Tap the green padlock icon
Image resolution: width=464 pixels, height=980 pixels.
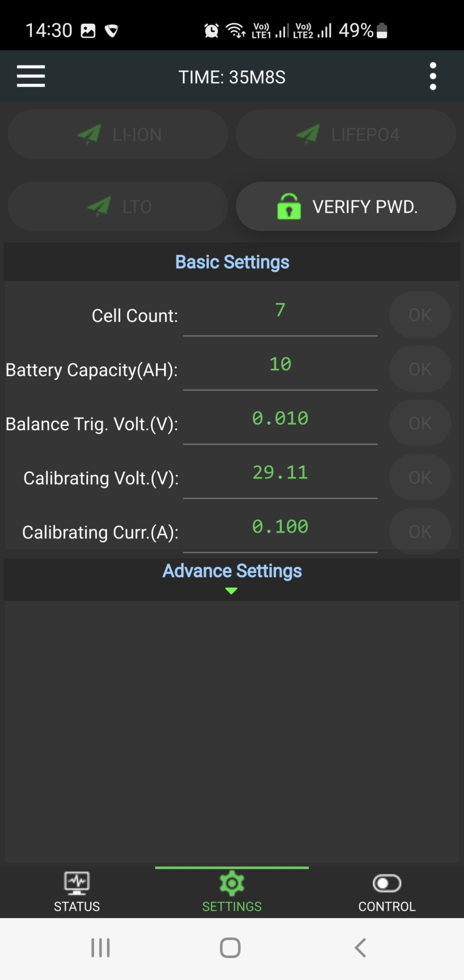point(289,206)
